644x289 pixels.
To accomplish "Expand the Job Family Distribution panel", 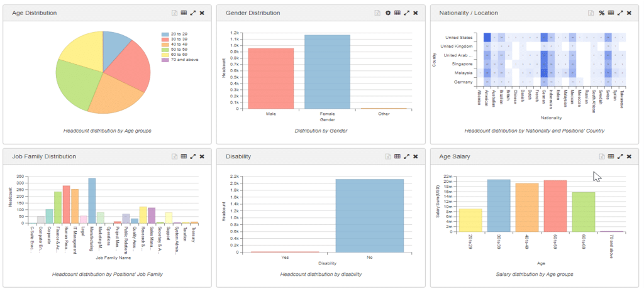I will click(x=193, y=156).
